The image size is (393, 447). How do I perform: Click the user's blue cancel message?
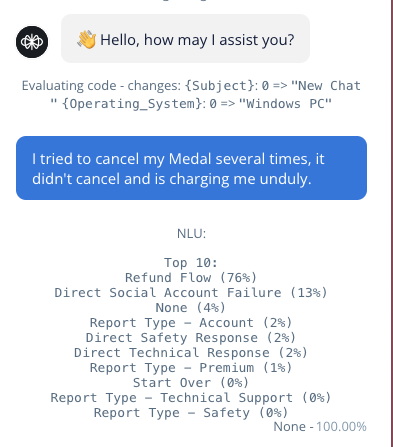pos(191,168)
